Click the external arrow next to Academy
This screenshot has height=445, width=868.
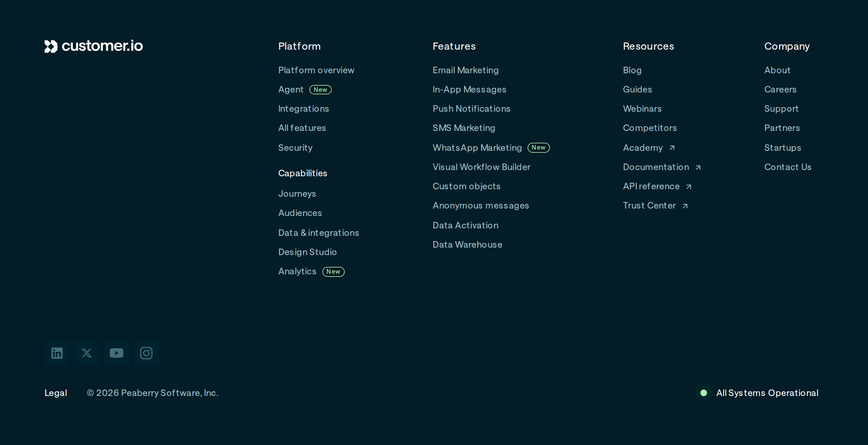[672, 148]
